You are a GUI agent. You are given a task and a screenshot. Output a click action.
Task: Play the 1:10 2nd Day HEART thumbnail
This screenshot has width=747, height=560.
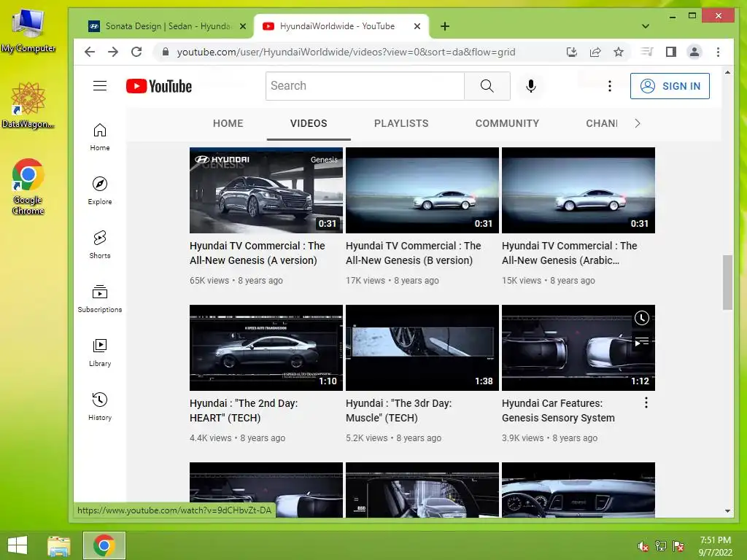click(266, 348)
